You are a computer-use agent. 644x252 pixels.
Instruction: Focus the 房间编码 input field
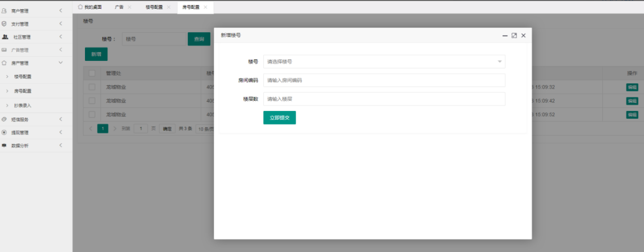(384, 80)
